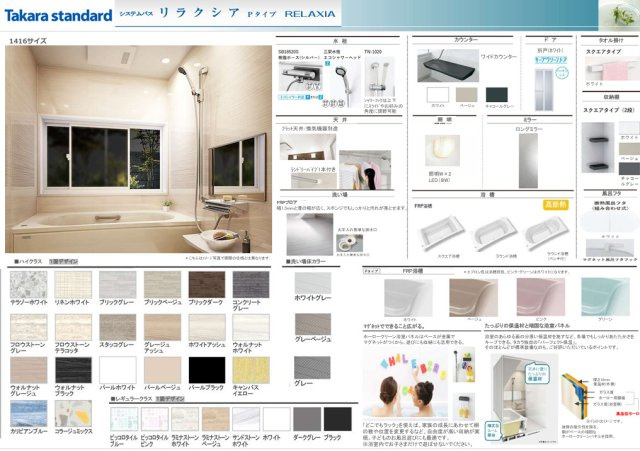Select the ラミナストーンベージュ swatch
Image resolution: width=640 pixels, height=451 pixels.
216,419
